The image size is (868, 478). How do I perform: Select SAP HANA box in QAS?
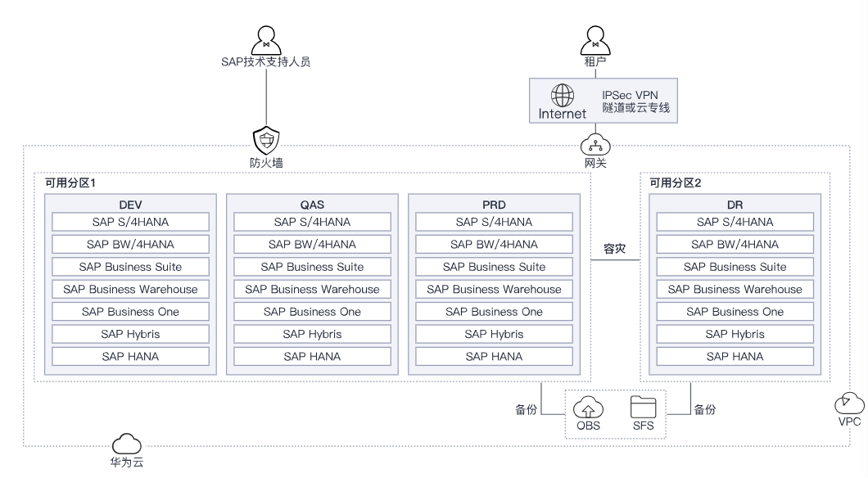(312, 356)
